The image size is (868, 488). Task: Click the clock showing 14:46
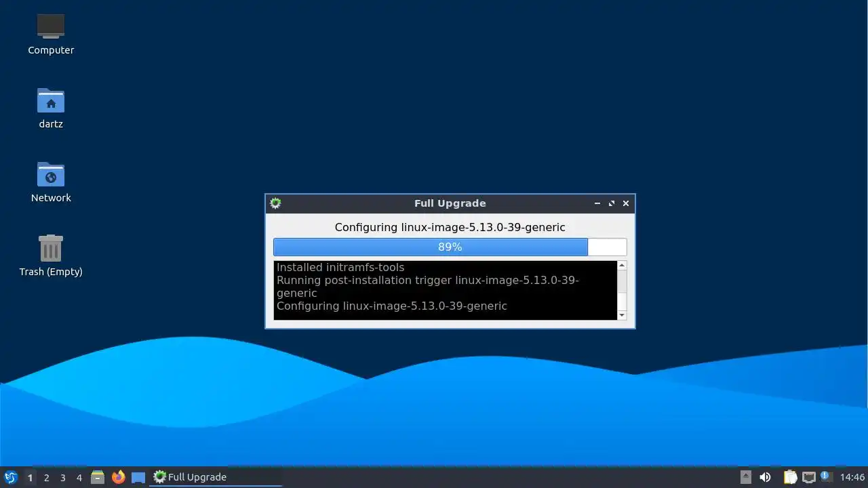(852, 477)
